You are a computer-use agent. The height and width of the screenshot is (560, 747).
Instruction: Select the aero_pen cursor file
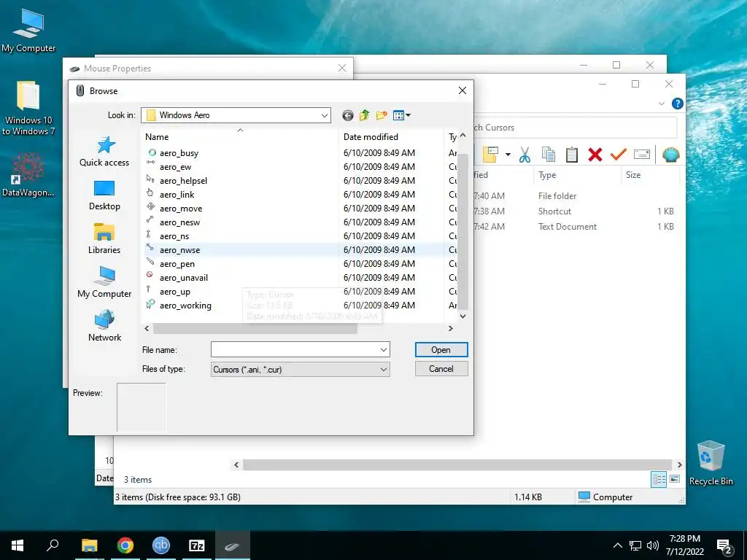pos(177,264)
